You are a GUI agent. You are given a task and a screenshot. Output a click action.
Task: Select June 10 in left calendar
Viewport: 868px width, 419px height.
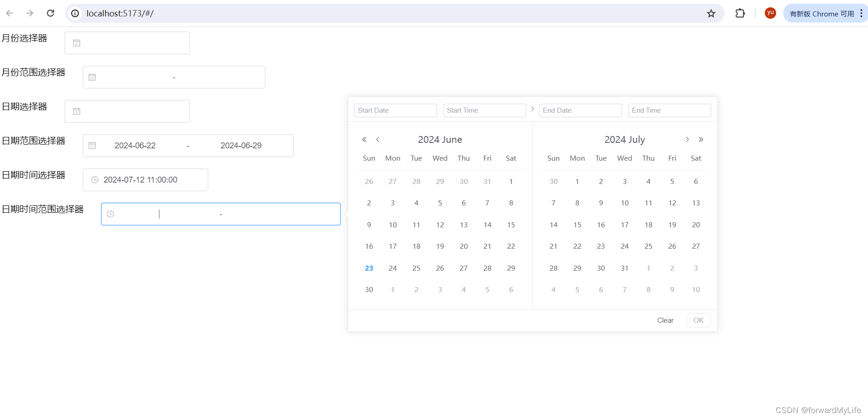point(393,225)
